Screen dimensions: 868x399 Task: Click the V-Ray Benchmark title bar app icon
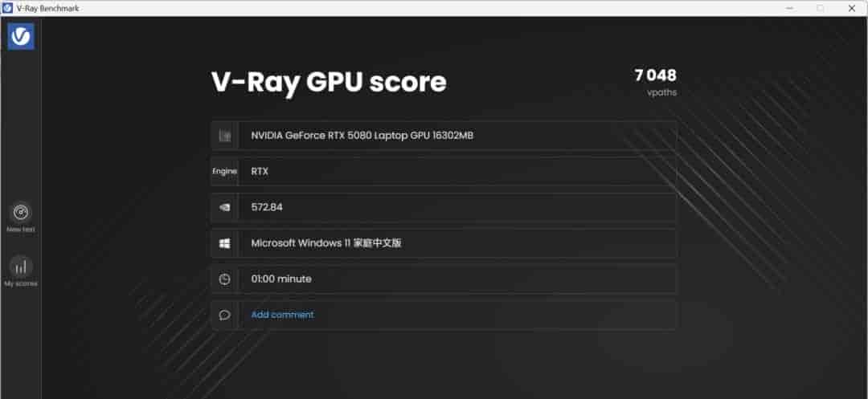coord(8,8)
